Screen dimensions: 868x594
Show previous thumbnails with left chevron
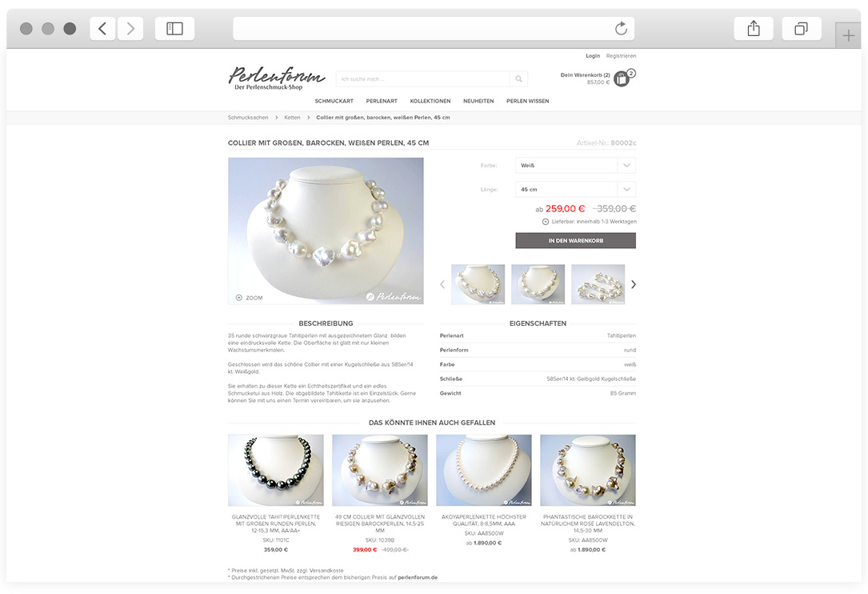(442, 284)
